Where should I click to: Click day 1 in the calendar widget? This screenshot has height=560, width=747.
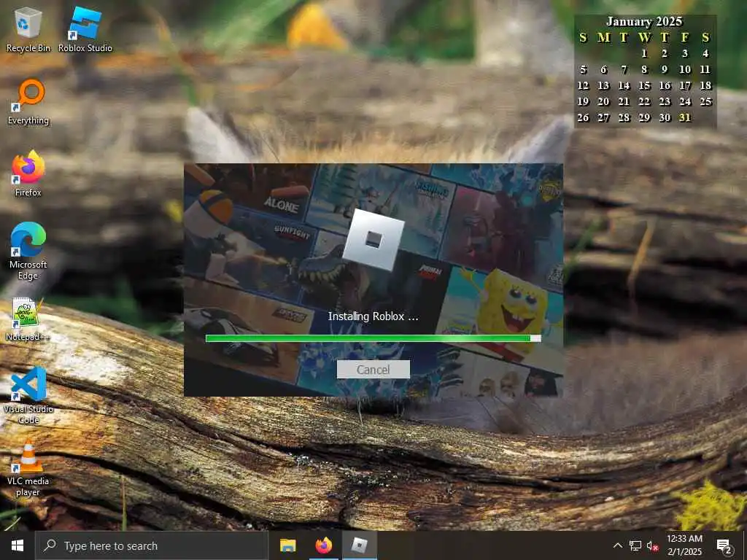[644, 53]
